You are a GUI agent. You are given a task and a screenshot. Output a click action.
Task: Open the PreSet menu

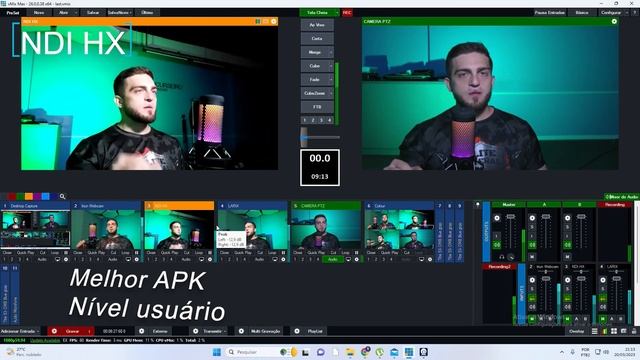click(x=13, y=13)
